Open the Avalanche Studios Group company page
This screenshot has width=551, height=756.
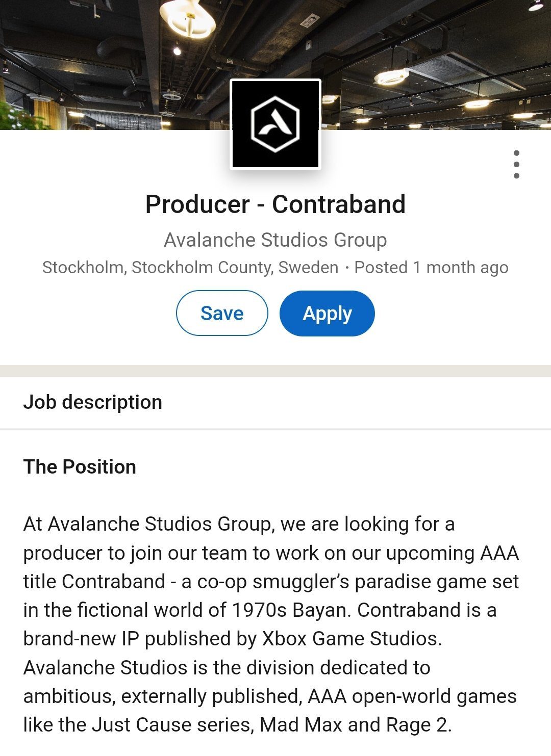point(275,240)
